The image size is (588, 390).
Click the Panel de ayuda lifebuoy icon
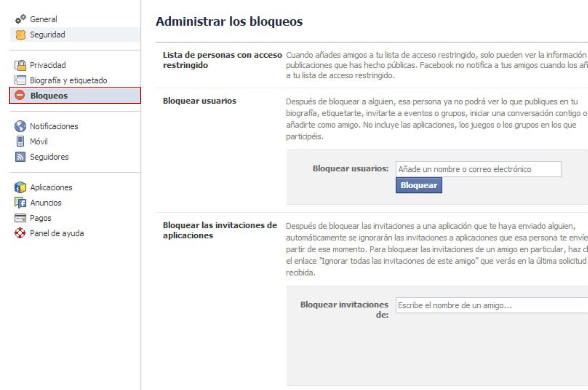coord(20,233)
